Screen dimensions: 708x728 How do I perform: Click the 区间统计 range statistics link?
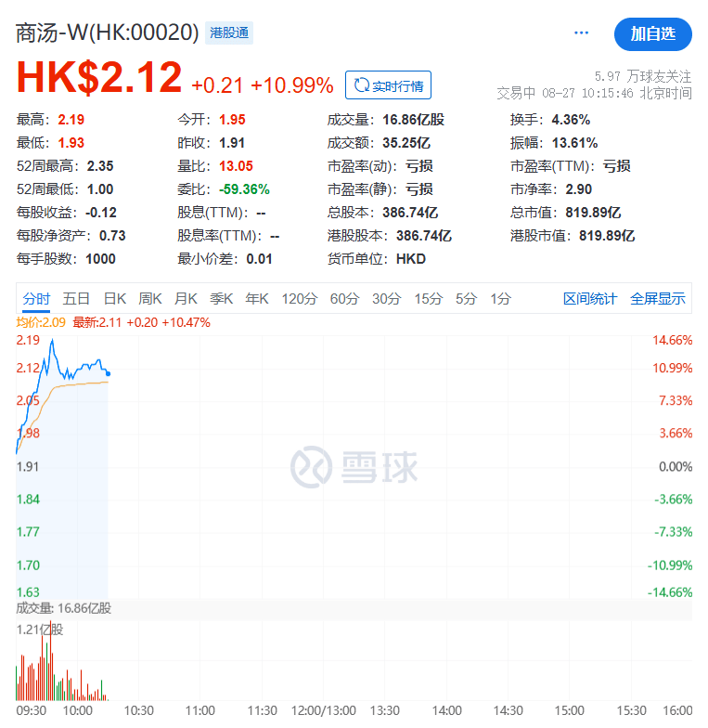point(590,298)
